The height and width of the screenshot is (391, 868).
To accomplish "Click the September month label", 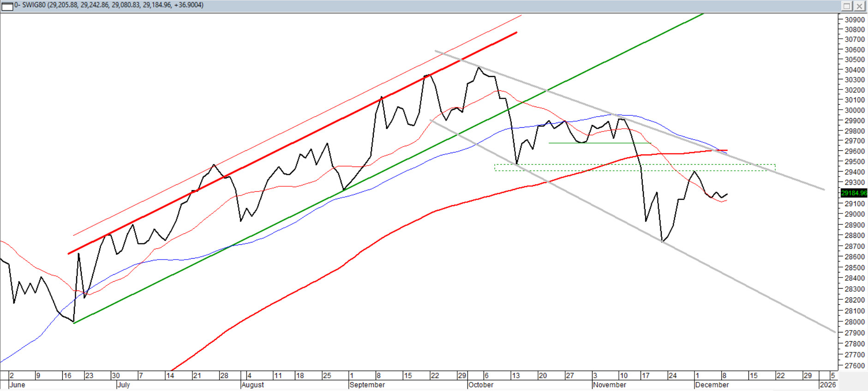I will (367, 385).
